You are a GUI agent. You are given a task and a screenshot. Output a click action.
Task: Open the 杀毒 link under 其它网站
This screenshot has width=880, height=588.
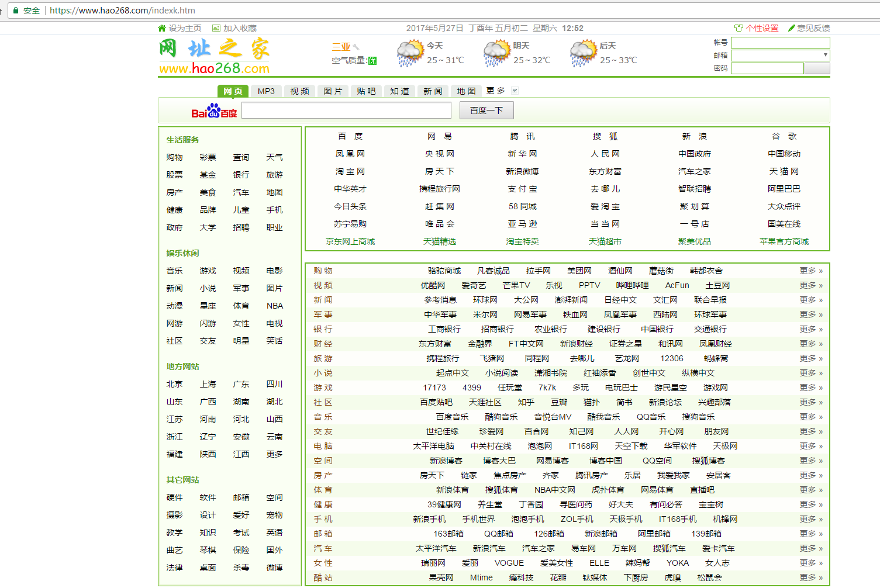pyautogui.click(x=241, y=568)
